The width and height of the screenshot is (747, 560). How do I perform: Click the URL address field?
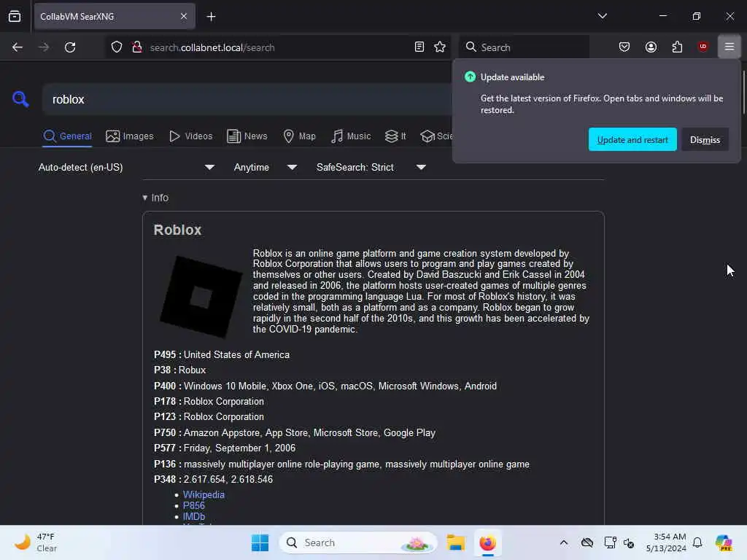[x=278, y=47]
